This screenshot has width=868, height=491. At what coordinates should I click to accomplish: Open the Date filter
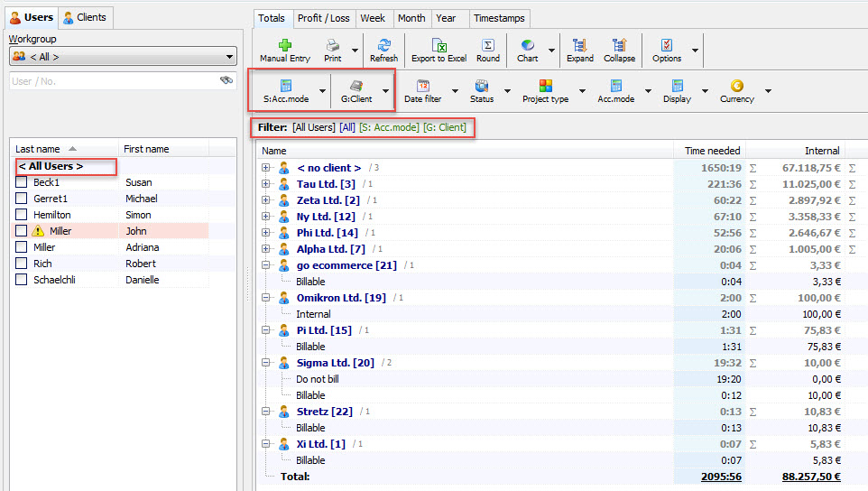click(422, 90)
